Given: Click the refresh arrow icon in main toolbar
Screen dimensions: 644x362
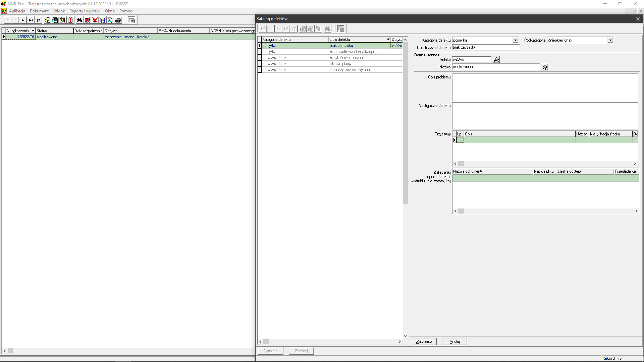Looking at the screenshot, I should click(x=39, y=20).
